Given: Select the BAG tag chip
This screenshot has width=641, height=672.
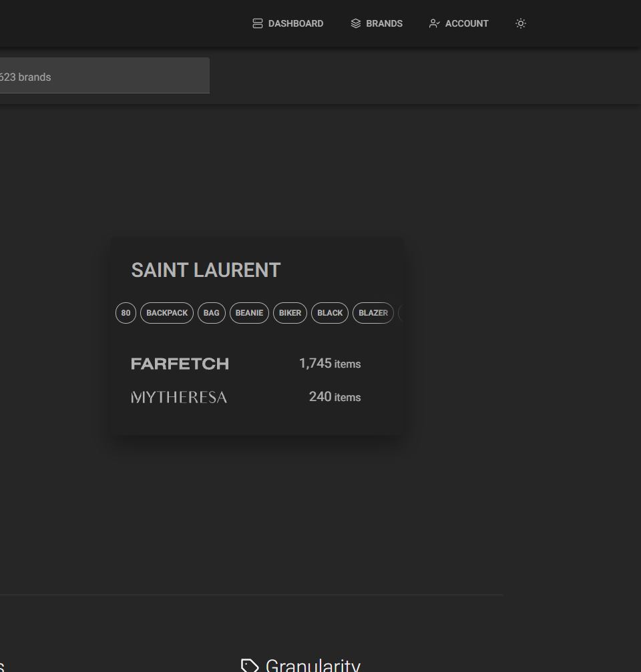Looking at the screenshot, I should coord(212,313).
